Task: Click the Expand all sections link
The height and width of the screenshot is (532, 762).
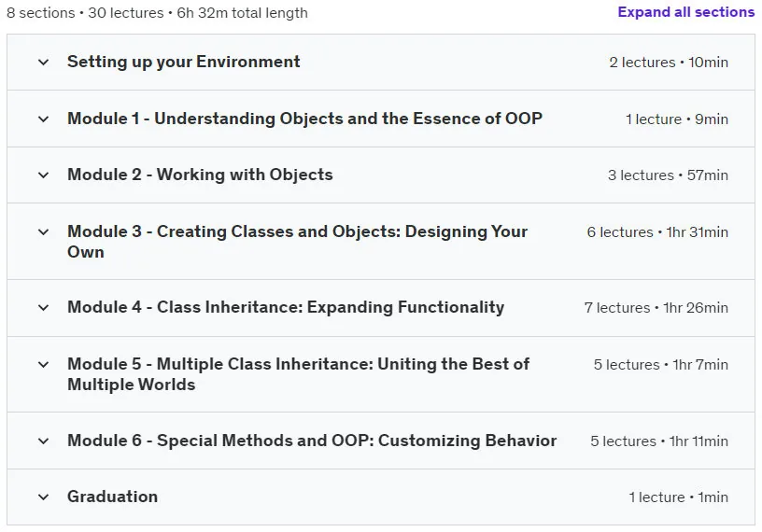Action: click(x=685, y=12)
